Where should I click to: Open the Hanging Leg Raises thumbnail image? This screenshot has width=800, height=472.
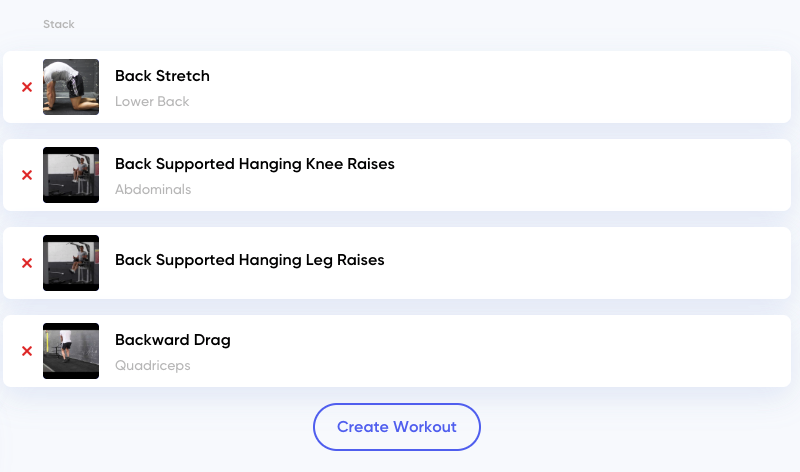71,263
